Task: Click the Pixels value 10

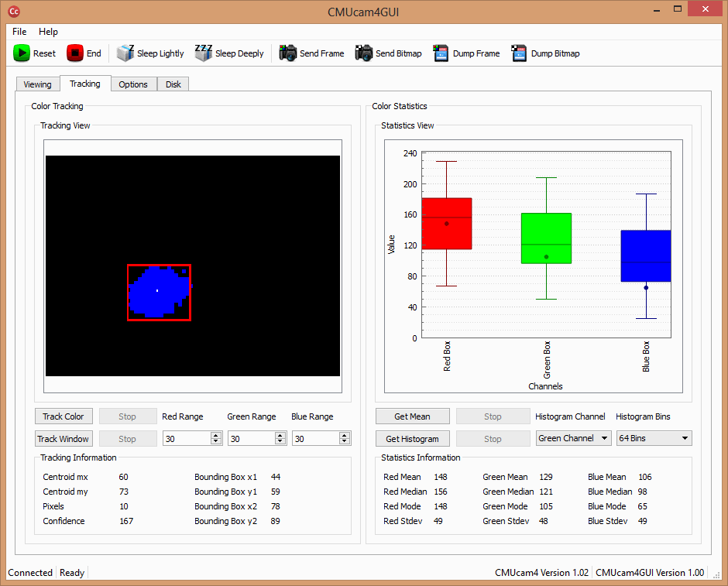Action: 123,506
